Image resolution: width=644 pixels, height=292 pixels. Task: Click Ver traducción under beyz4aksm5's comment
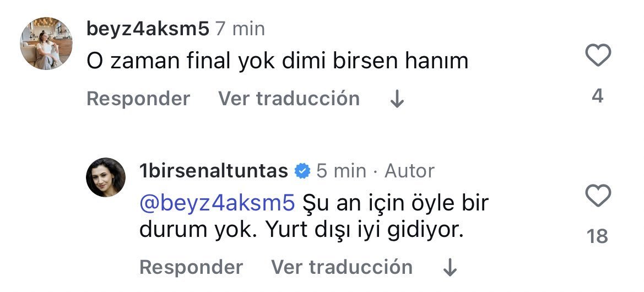point(289,99)
